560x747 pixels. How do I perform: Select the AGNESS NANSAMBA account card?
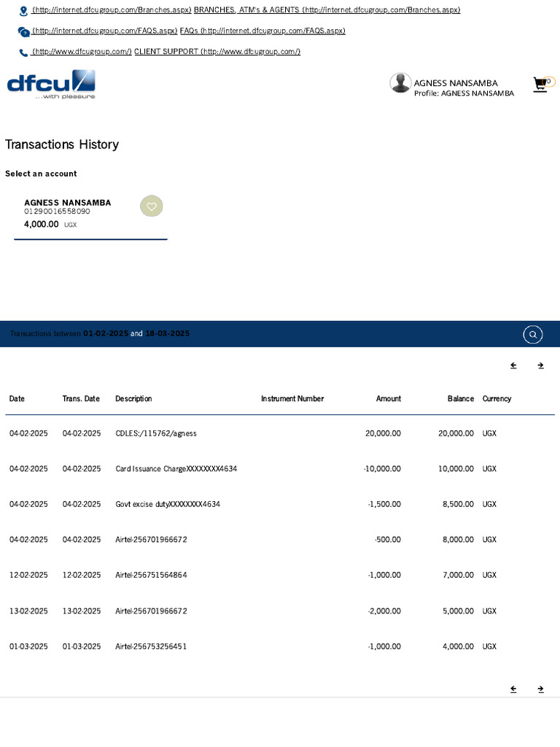point(90,215)
